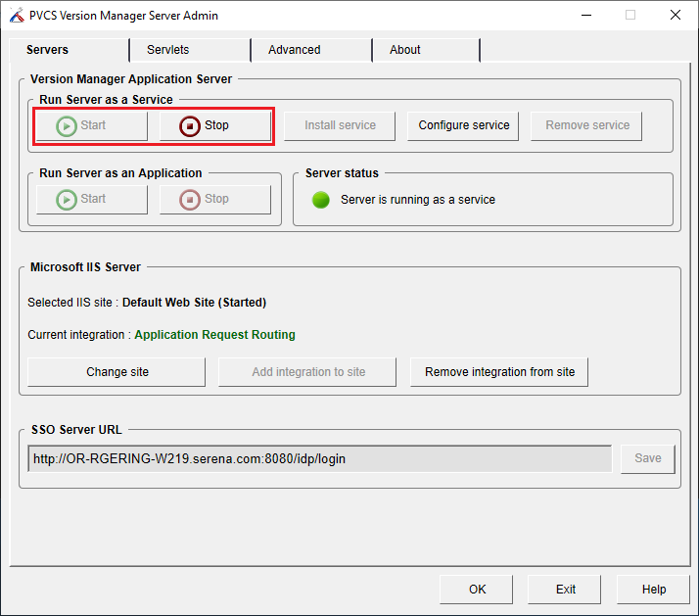Start the server as an application
Viewport: 699px width, 616px height.
92,200
